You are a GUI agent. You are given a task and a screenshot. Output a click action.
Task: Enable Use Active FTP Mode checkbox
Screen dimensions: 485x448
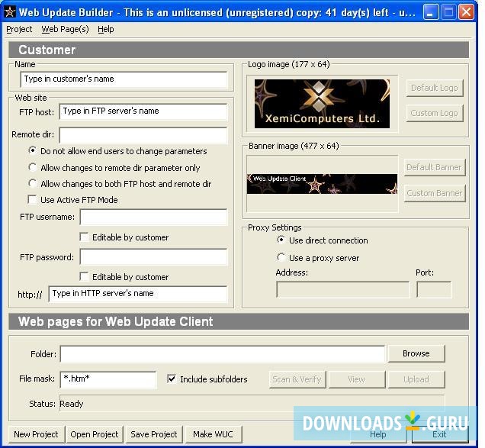click(32, 200)
